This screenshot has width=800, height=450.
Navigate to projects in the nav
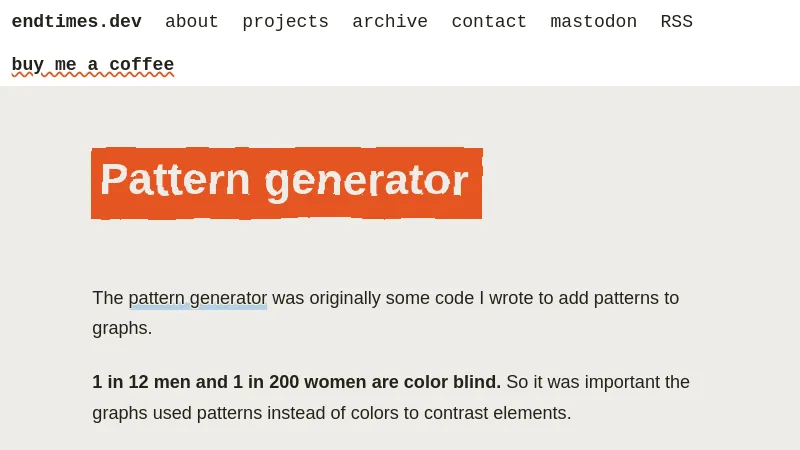pyautogui.click(x=285, y=22)
